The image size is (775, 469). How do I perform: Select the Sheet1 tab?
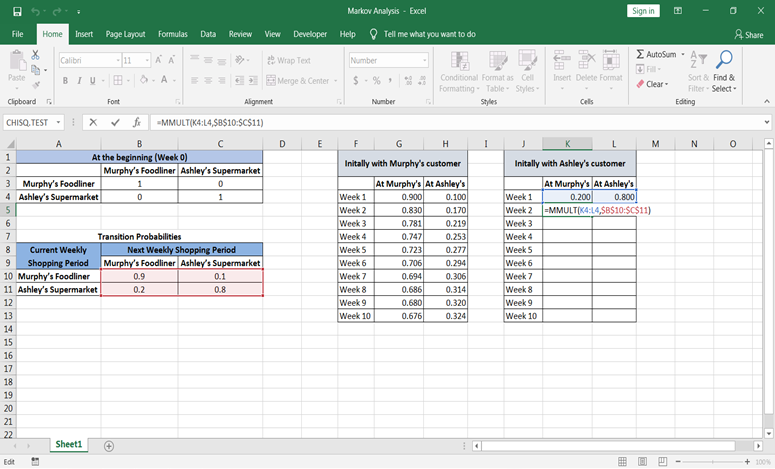click(x=69, y=444)
